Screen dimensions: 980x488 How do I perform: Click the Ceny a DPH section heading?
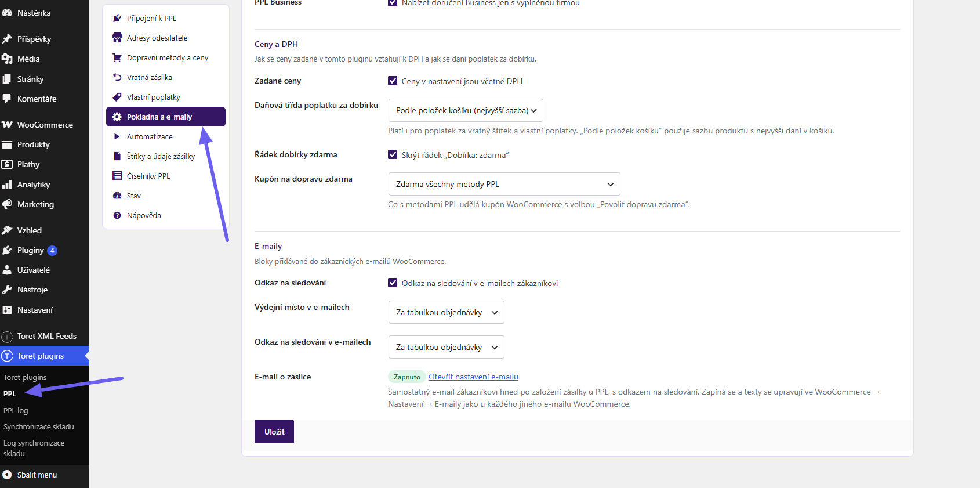276,44
